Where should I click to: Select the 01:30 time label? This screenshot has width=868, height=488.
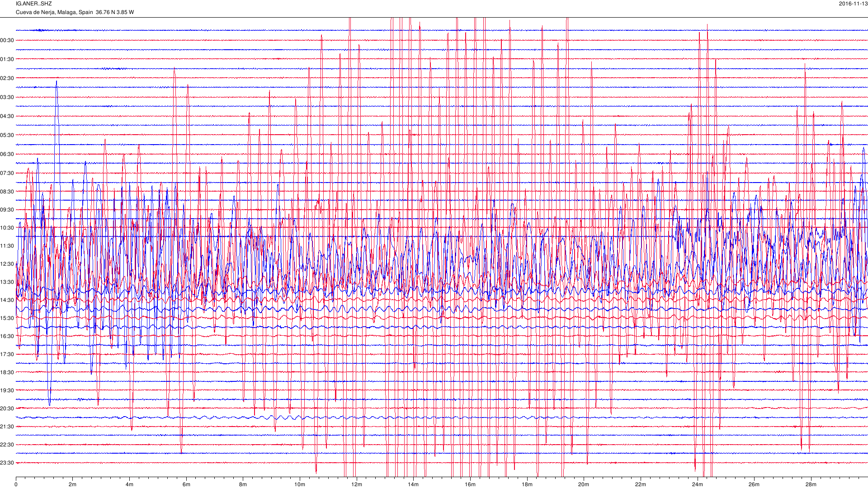pos(7,59)
